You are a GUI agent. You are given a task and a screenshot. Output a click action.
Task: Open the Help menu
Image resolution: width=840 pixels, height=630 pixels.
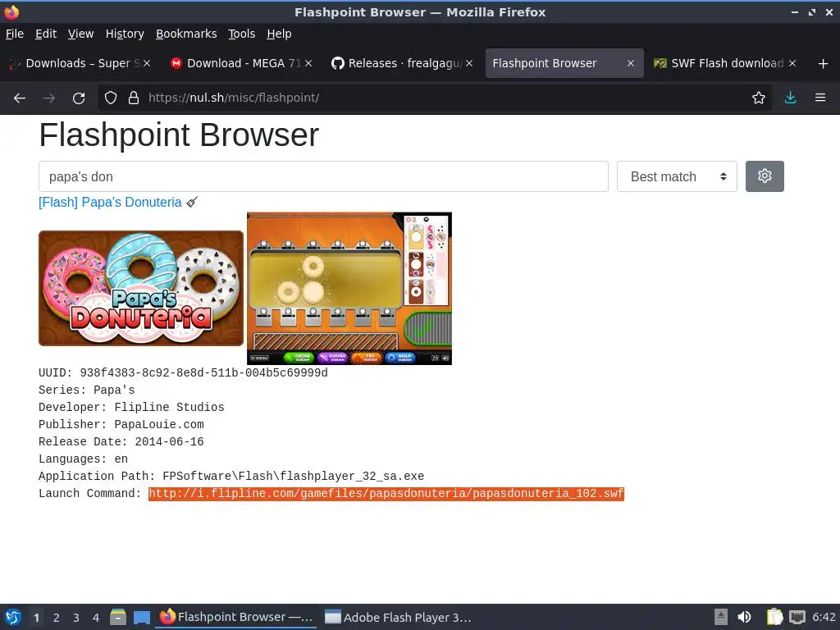coord(279,34)
